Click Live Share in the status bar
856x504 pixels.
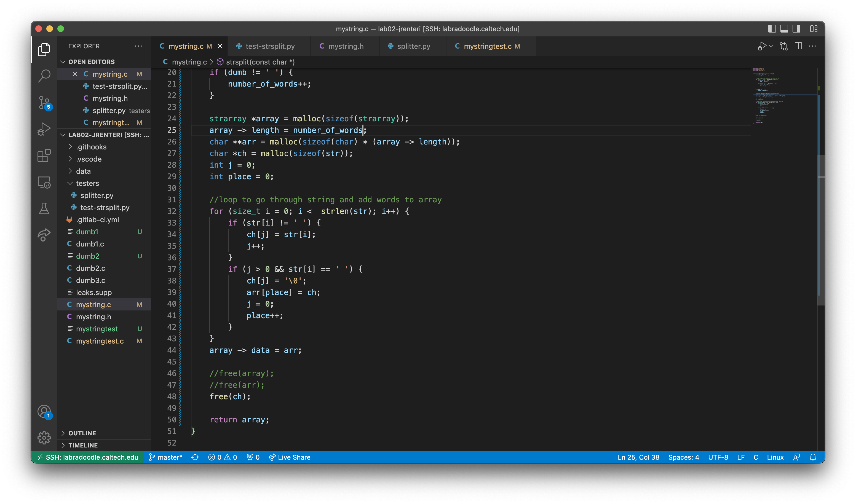pyautogui.click(x=289, y=457)
